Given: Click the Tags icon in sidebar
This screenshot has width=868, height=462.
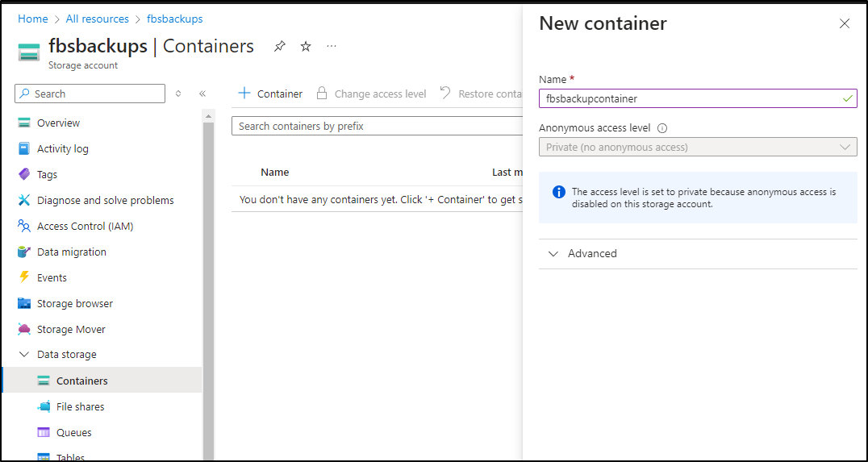Looking at the screenshot, I should [24, 174].
